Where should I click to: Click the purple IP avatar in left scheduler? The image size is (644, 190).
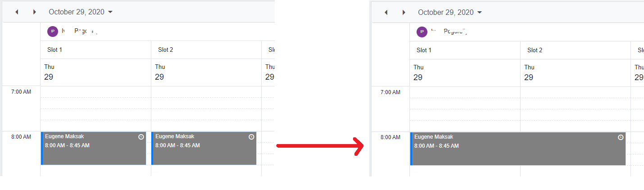click(53, 32)
